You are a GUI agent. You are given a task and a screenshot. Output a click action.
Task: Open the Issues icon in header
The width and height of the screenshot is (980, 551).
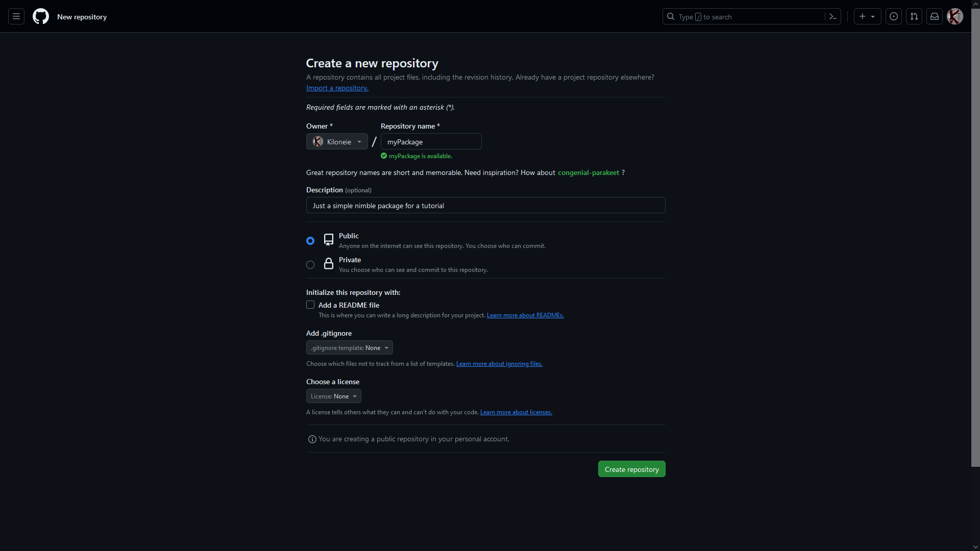click(894, 16)
